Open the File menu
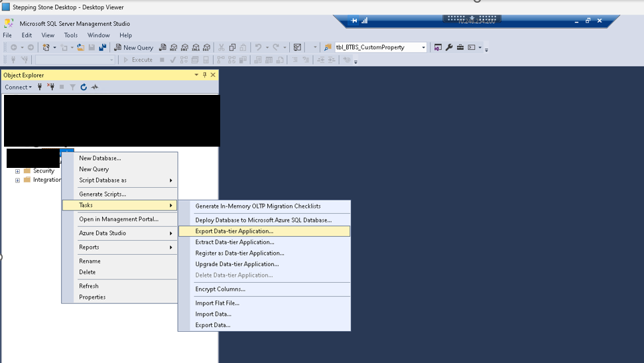Viewport: 644px width, 363px height. point(7,35)
